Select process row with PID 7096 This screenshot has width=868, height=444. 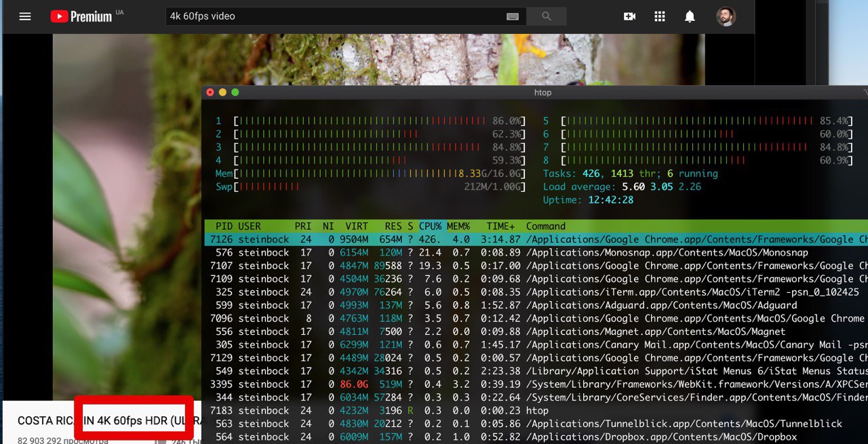point(536,319)
